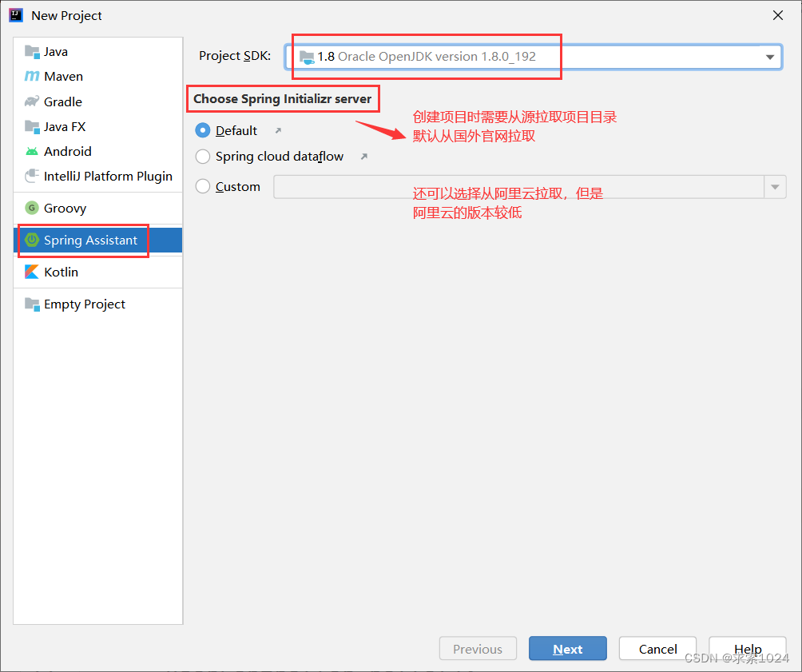Screen dimensions: 802x672
Task: Open Help for the dialog
Action: click(x=747, y=649)
